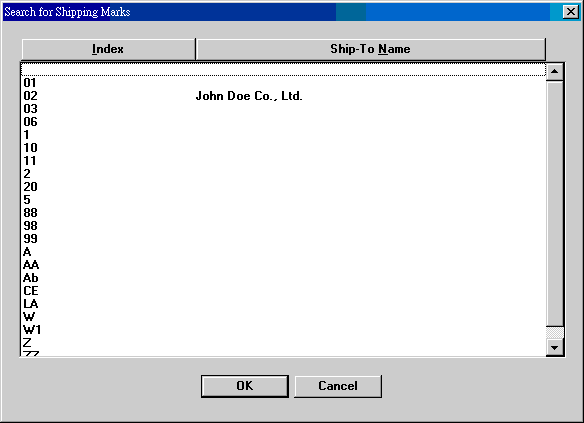Viewport: 584px width, 423px height.
Task: Click the scrollbar up arrow
Action: [555, 71]
